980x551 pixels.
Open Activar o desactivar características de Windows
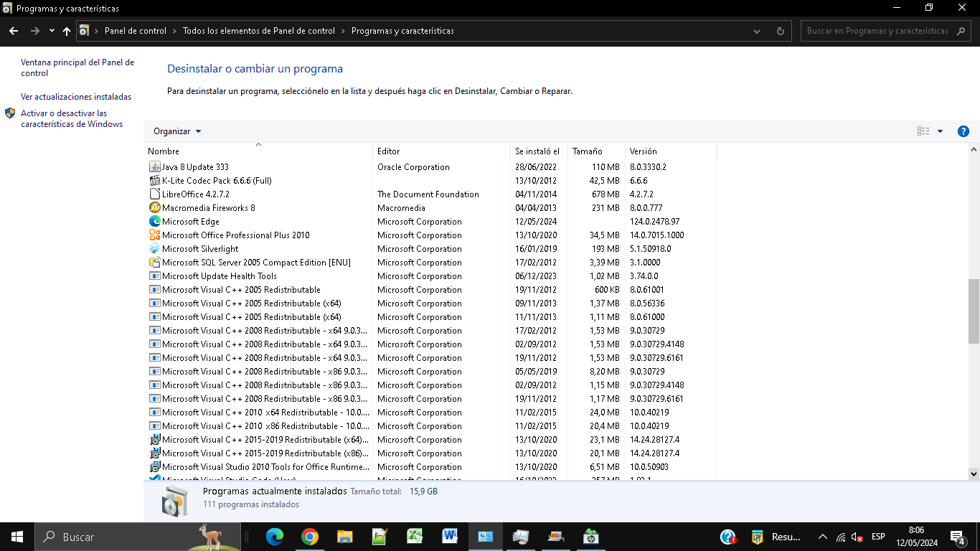click(72, 118)
